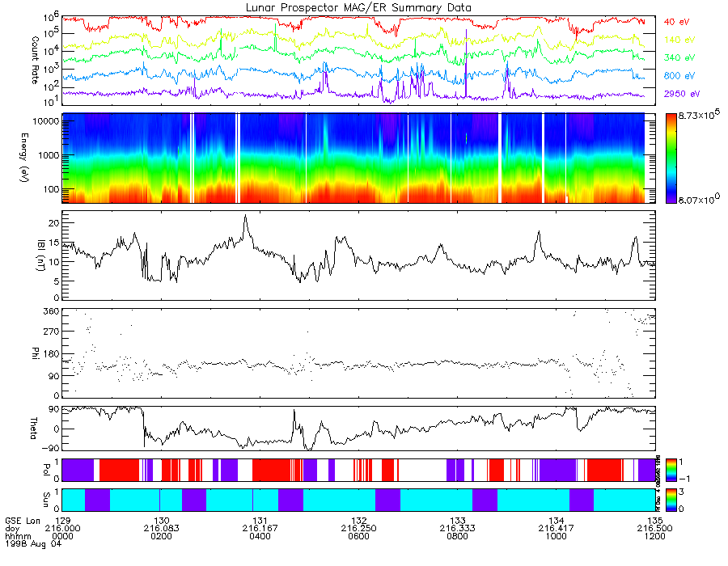728x566 pixels.
Task: Click the '-90' tick on Theta axis
Action: pos(50,448)
